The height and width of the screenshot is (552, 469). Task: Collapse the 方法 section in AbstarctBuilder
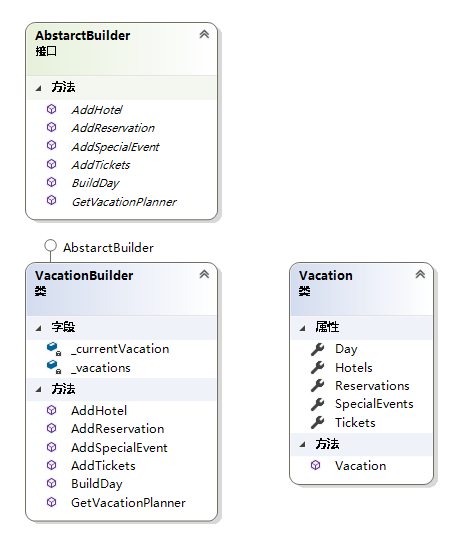coord(38,88)
